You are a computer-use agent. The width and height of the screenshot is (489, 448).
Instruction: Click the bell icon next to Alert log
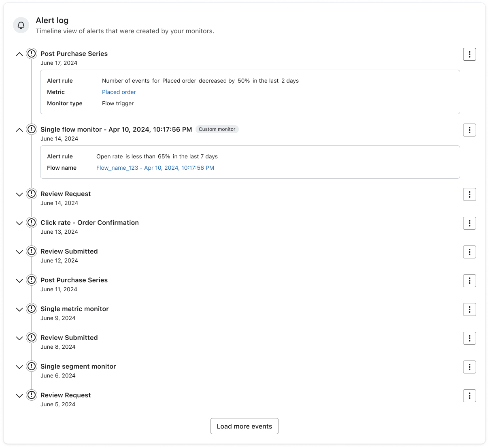point(21,25)
